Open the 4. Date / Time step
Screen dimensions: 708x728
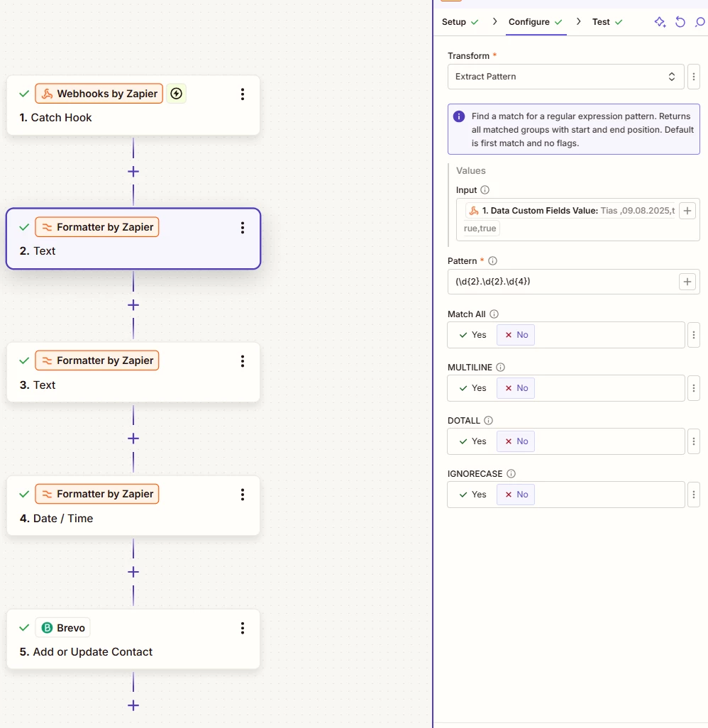click(x=133, y=506)
